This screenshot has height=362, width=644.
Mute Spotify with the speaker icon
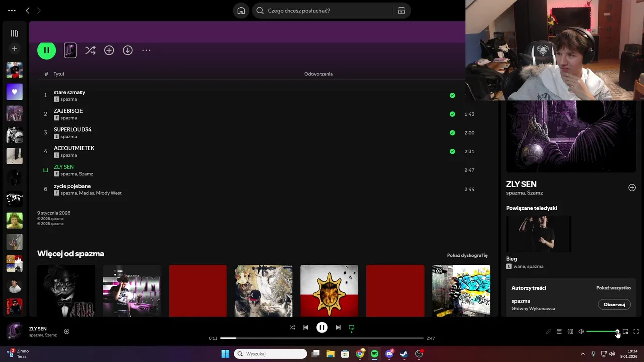pos(581,331)
